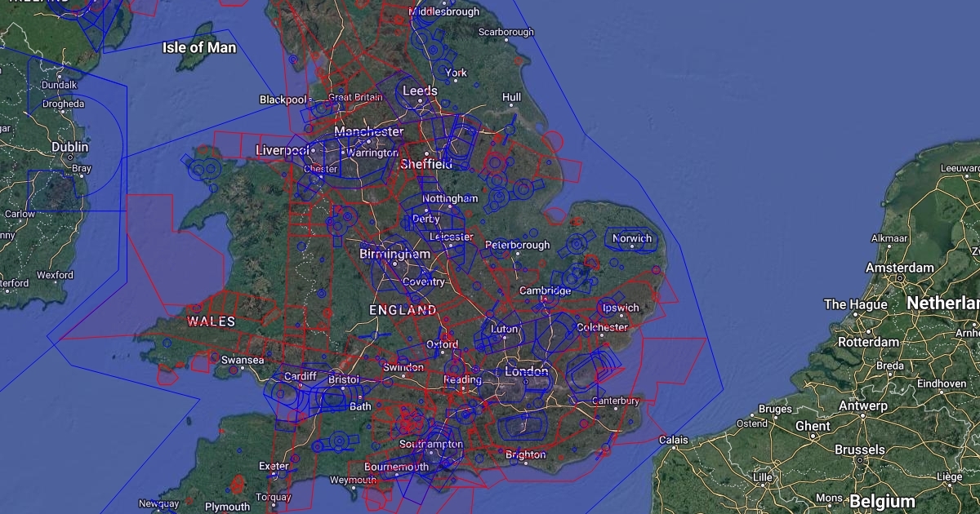The height and width of the screenshot is (514, 980).
Task: Click the Liverpool city label
Action: pos(283,150)
